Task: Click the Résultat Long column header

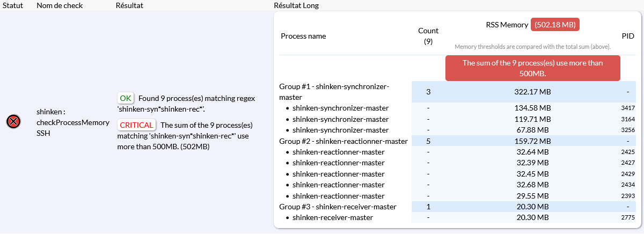Action: (x=296, y=5)
